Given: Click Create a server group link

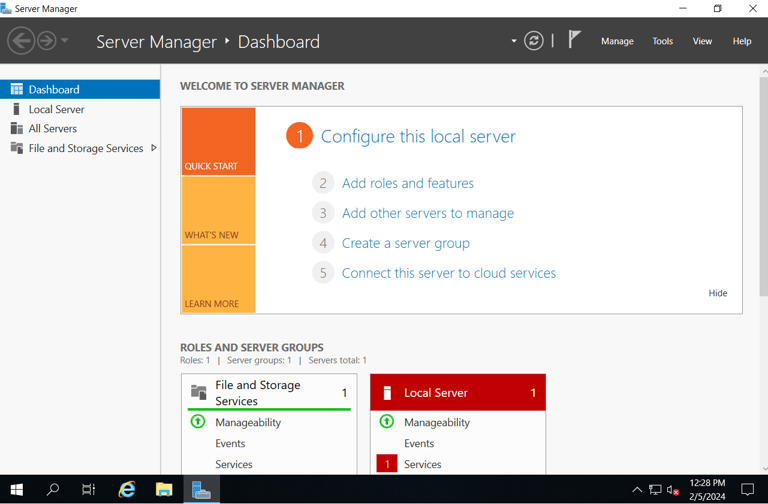Looking at the screenshot, I should click(x=406, y=243).
